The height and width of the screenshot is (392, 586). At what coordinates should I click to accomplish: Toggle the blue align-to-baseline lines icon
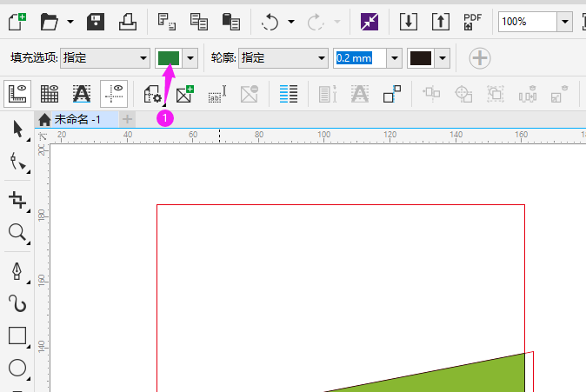tap(289, 93)
